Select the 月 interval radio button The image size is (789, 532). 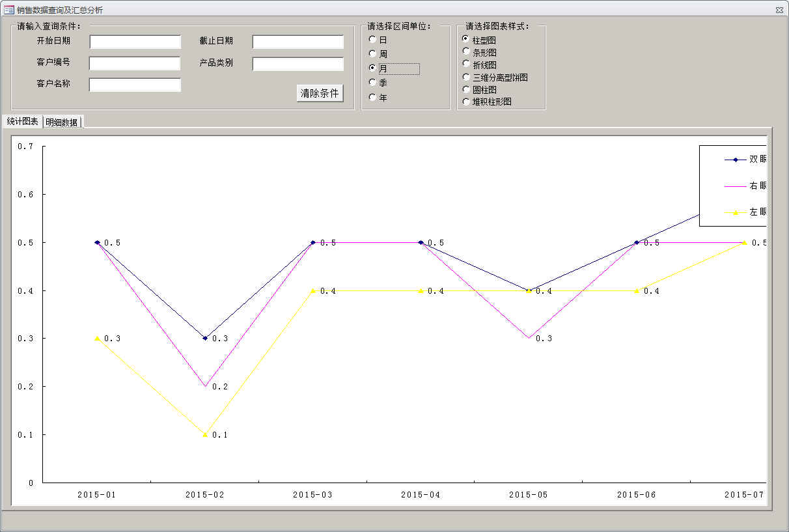pyautogui.click(x=372, y=68)
